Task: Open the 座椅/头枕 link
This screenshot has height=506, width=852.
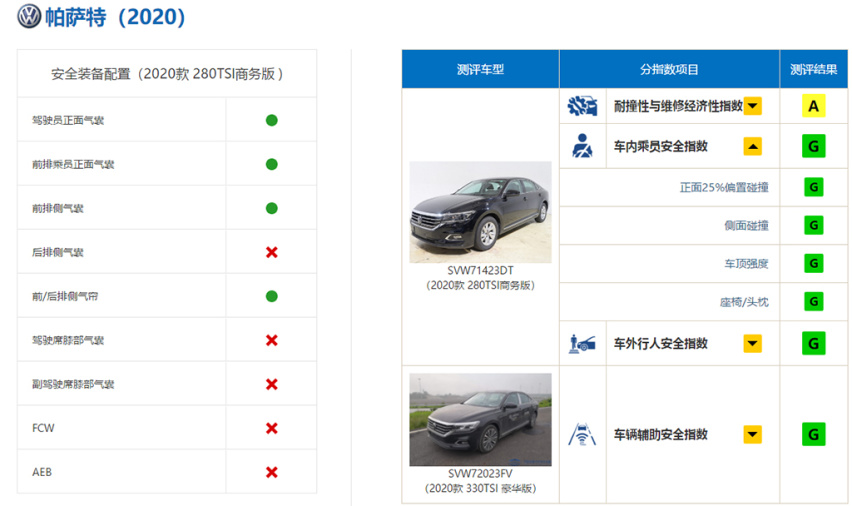Action: (x=744, y=302)
